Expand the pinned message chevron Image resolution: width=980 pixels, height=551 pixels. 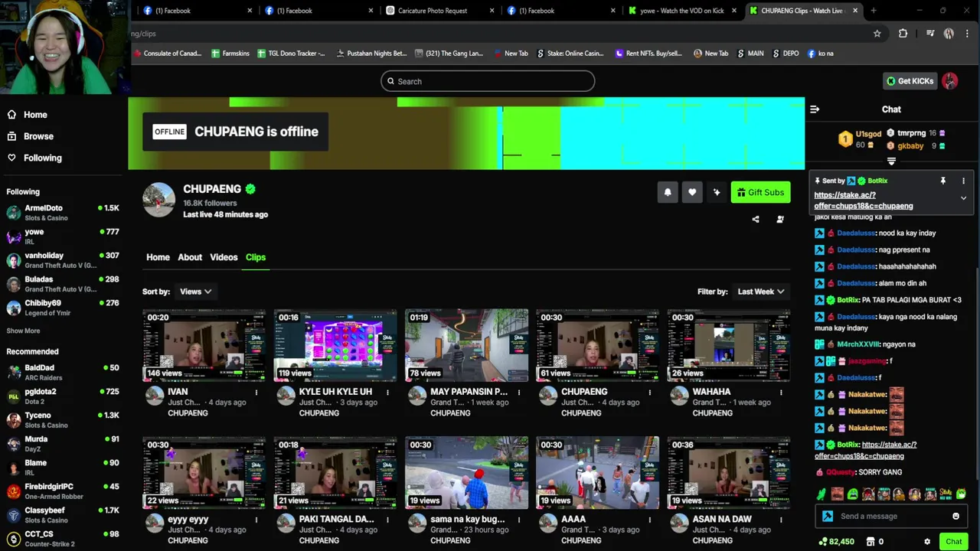pos(963,198)
